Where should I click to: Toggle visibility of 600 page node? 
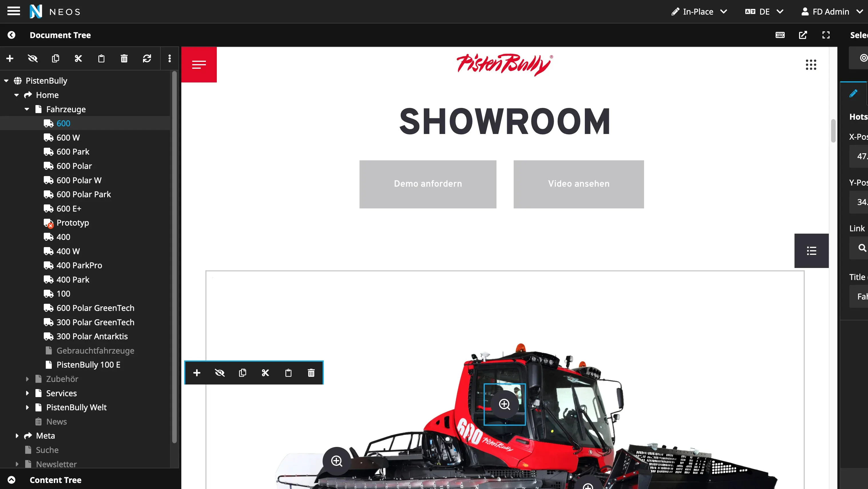click(32, 58)
